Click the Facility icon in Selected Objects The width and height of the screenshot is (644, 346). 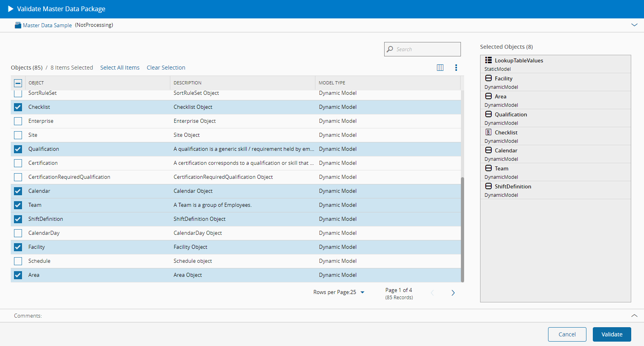(488, 78)
